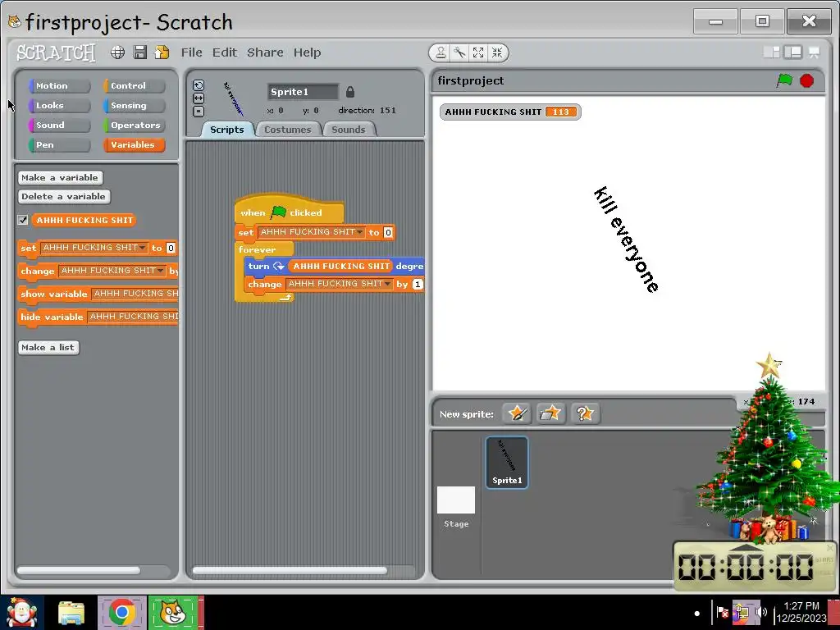
Task: Open variable dropdown in script change block
Action: (387, 284)
